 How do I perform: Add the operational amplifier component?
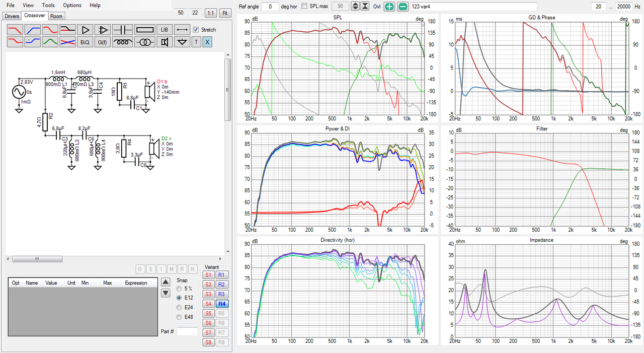pos(103,30)
